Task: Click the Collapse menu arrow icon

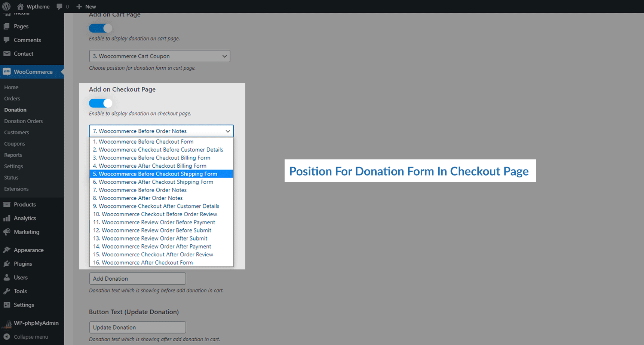Action: (x=7, y=337)
